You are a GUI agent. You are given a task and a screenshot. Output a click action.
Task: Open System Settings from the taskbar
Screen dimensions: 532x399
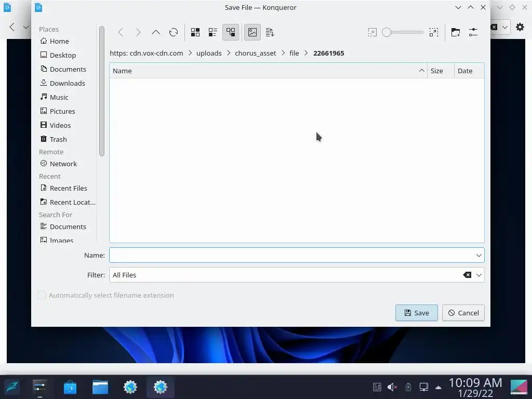point(40,387)
